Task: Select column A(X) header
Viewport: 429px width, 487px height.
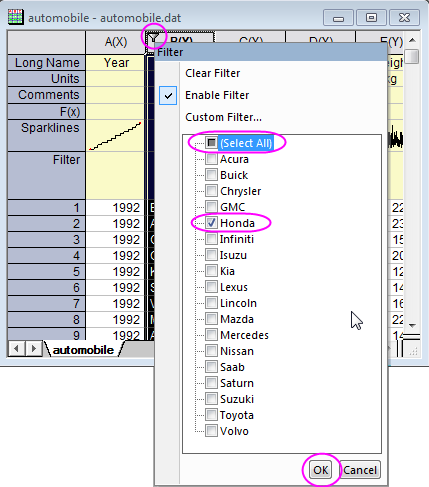Action: [x=115, y=42]
